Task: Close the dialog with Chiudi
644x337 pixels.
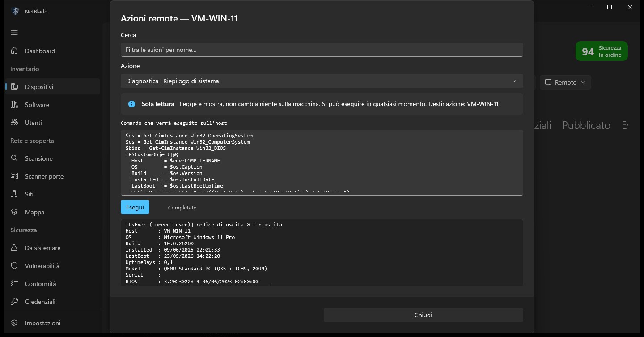Action: [x=423, y=315]
